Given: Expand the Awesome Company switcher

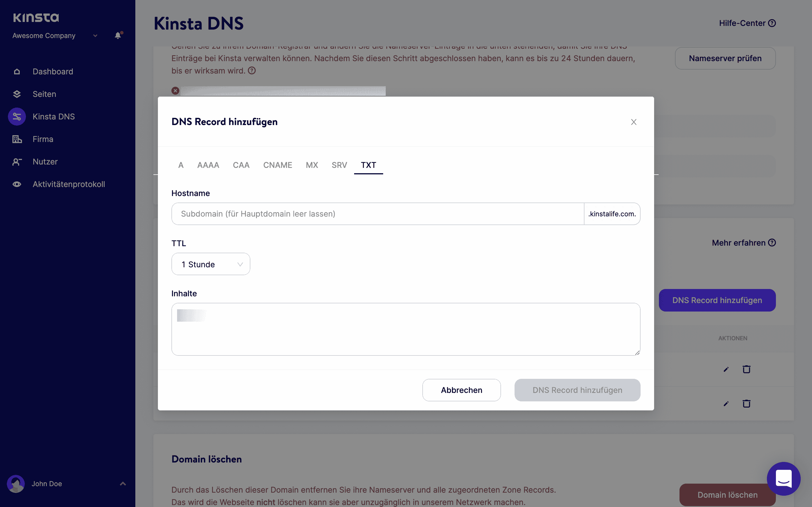Looking at the screenshot, I should (95, 35).
